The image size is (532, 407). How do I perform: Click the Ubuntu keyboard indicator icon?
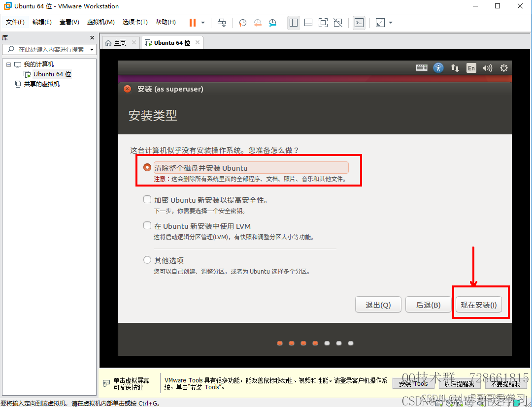coord(421,68)
